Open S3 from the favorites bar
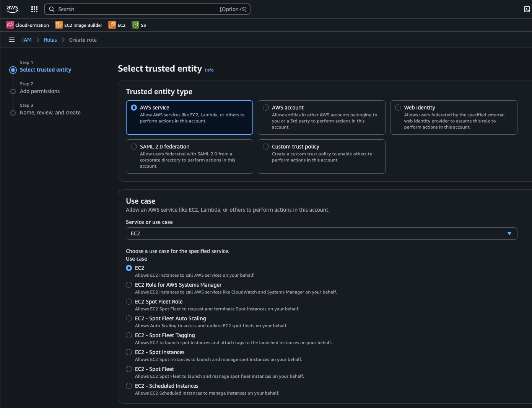The width and height of the screenshot is (532, 408). click(x=138, y=25)
